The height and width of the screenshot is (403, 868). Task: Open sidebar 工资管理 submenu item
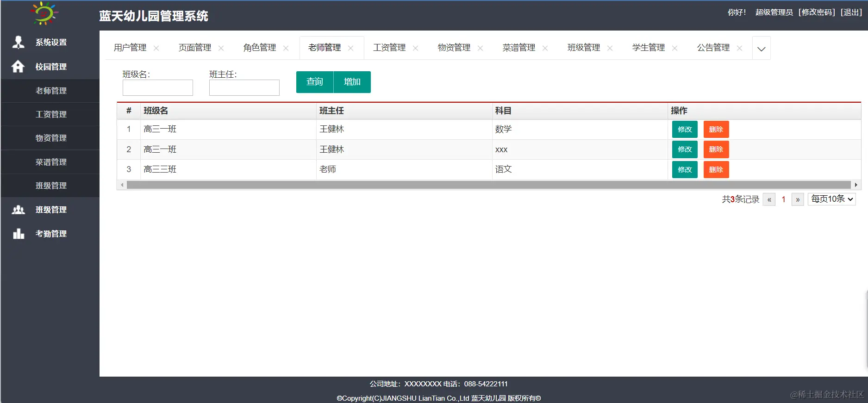click(50, 114)
